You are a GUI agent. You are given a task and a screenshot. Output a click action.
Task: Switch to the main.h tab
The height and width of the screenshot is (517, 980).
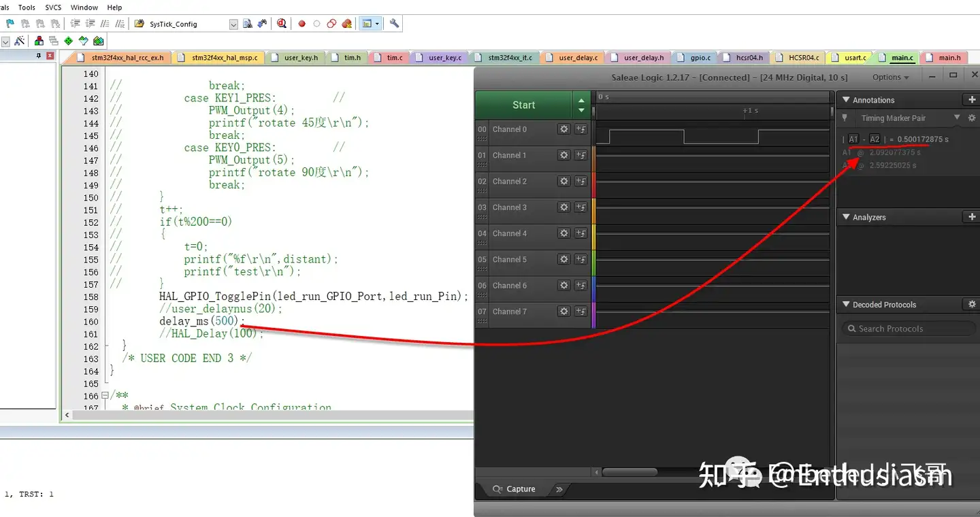943,58
